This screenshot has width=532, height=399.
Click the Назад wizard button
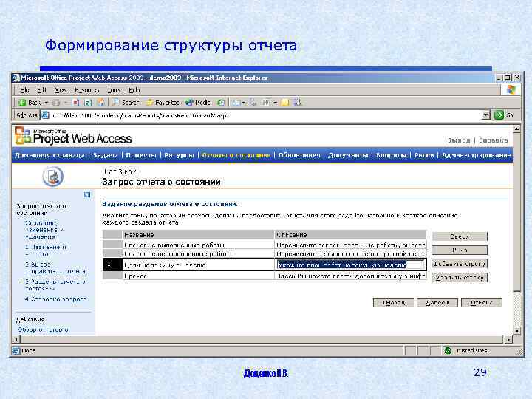pos(393,303)
